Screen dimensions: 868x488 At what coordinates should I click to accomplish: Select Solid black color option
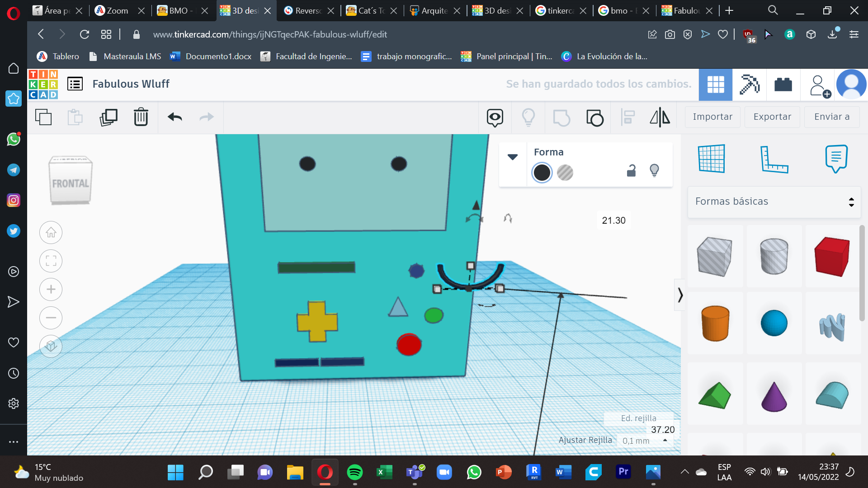pyautogui.click(x=542, y=172)
